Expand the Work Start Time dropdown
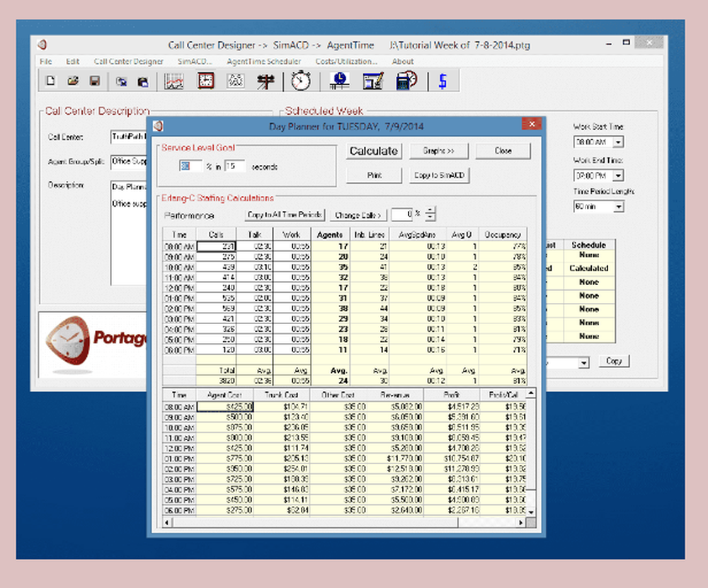Viewport: 708px width, 588px height. pos(618,142)
